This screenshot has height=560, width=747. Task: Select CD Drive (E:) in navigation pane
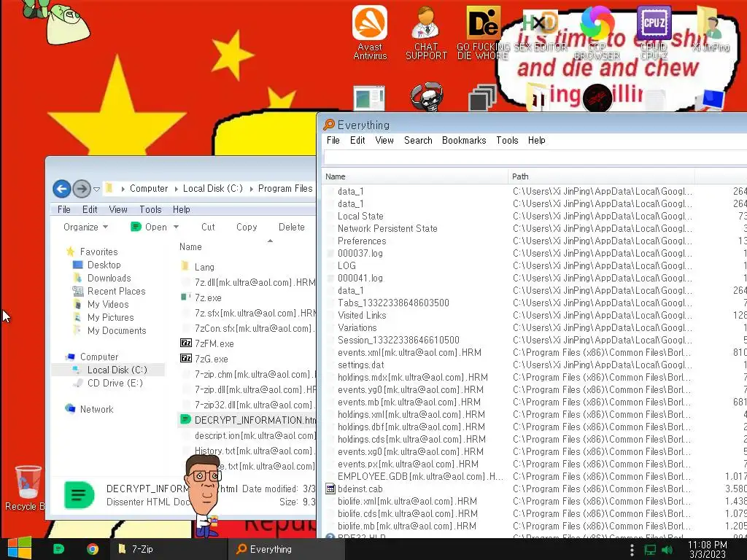coord(115,384)
